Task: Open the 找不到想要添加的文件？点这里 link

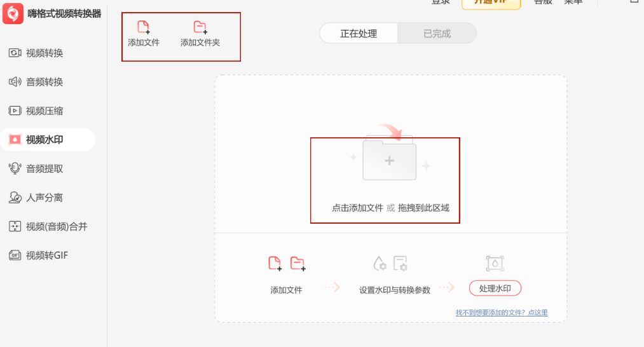Action: (x=502, y=313)
